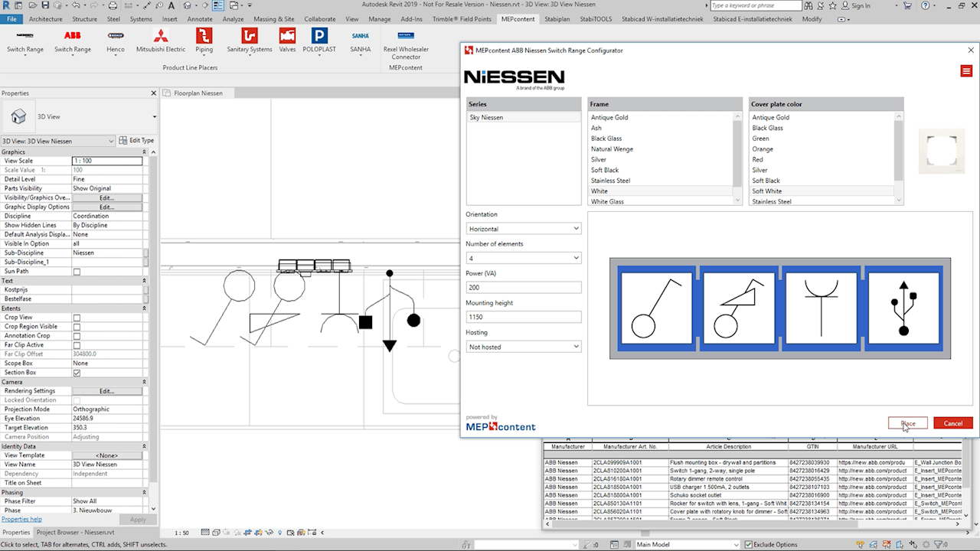Open the ABB Switch Range placer
980x551 pixels.
pyautogui.click(x=72, y=41)
